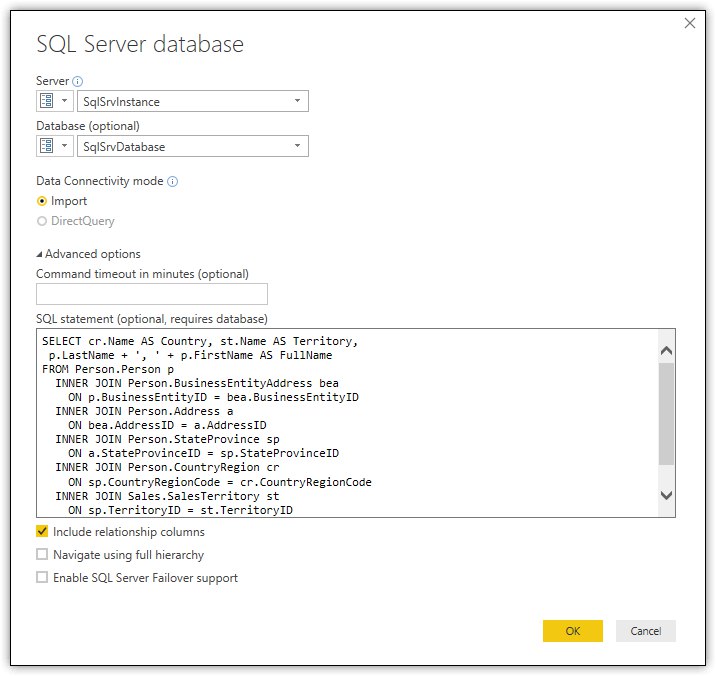
Task: Click the 'FROM Person.Person p' line
Action: 108,369
